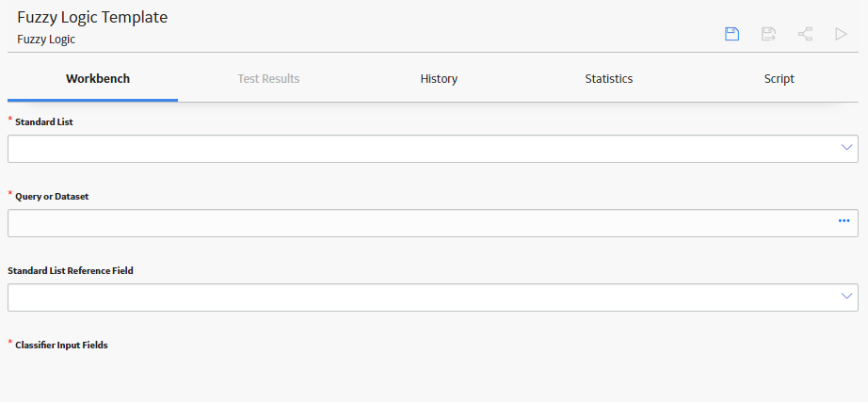The height and width of the screenshot is (402, 868).
Task: Expand the Standard List dropdown chevron
Action: (x=846, y=147)
